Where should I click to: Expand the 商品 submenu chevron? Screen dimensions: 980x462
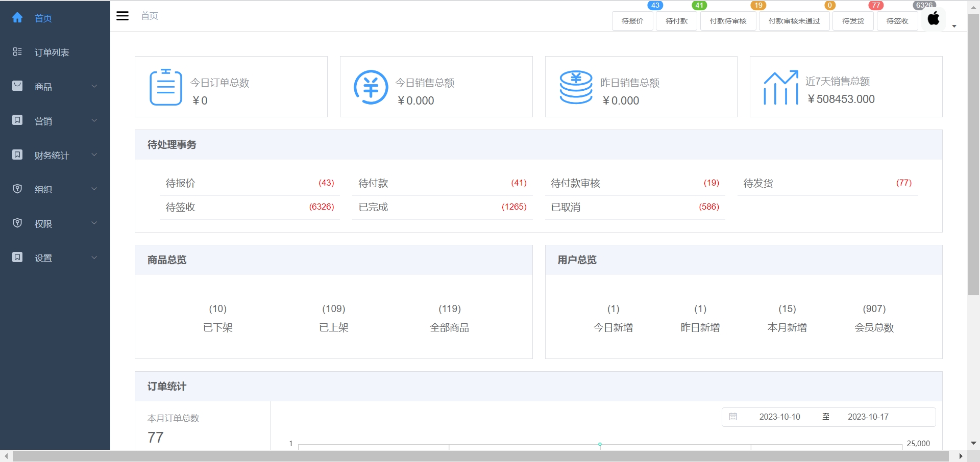[x=94, y=86]
